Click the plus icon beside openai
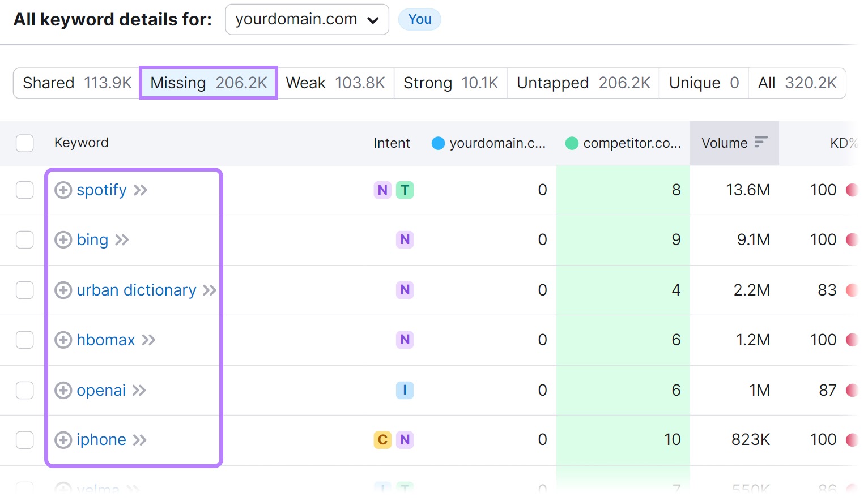868x501 pixels. pos(63,391)
